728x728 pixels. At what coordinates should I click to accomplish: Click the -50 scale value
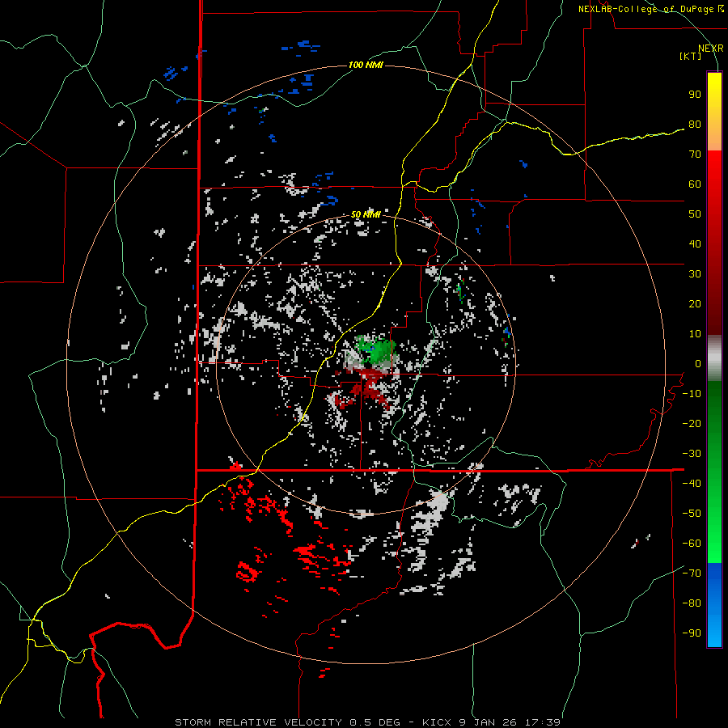(x=692, y=514)
